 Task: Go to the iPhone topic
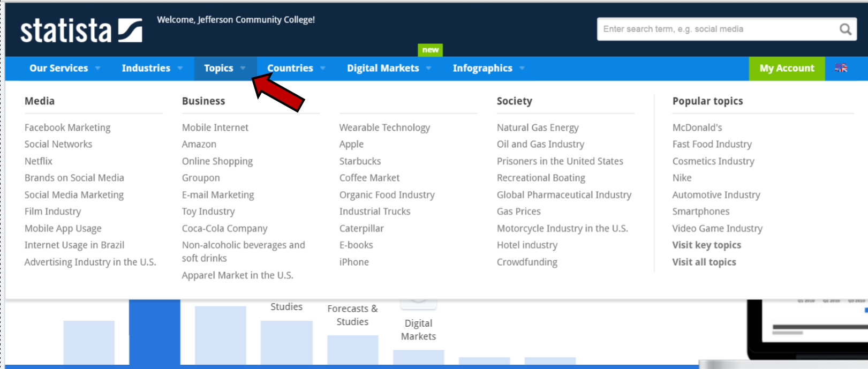(354, 262)
